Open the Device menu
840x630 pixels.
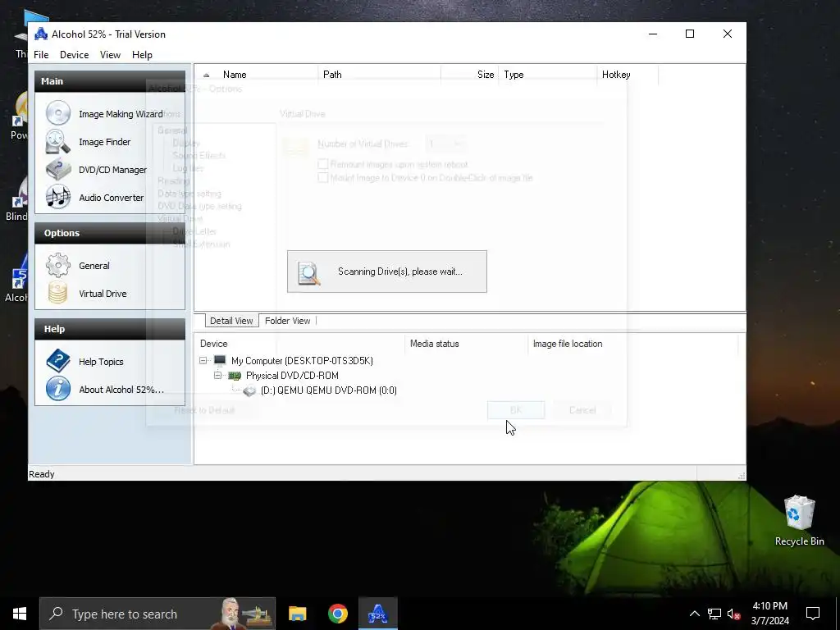click(75, 55)
